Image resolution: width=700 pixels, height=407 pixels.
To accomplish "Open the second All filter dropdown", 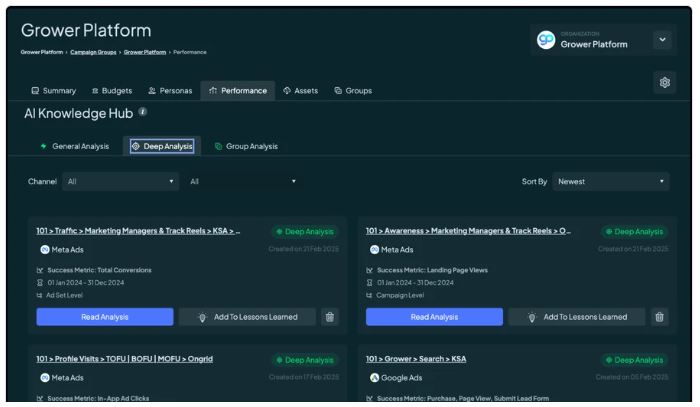I will (x=243, y=182).
